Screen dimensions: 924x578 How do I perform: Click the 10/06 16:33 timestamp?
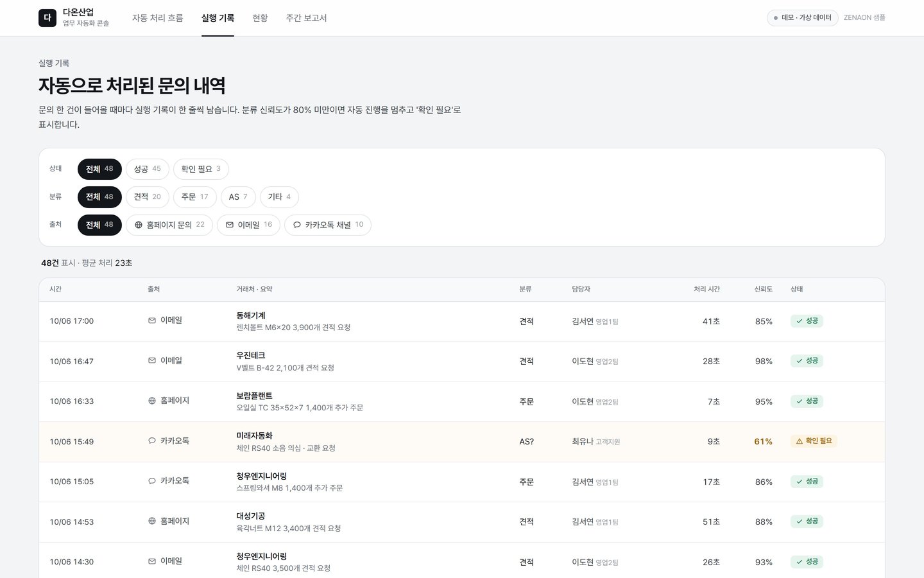point(72,401)
